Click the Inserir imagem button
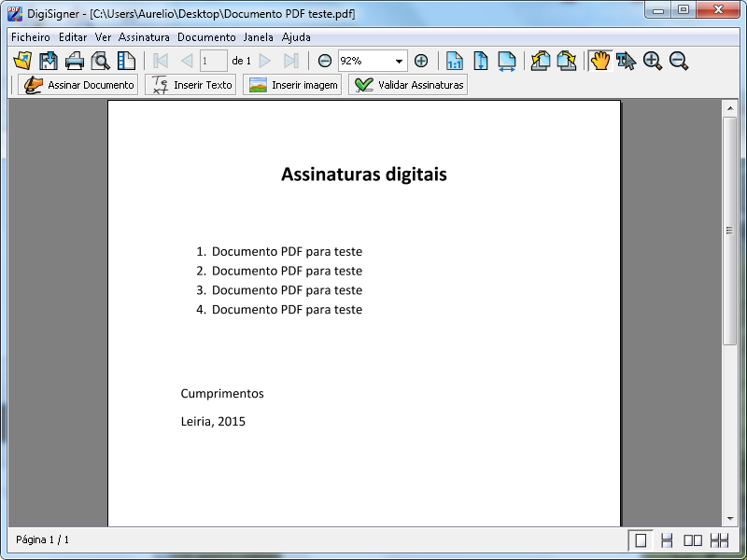Image resolution: width=747 pixels, height=560 pixels. coord(292,85)
